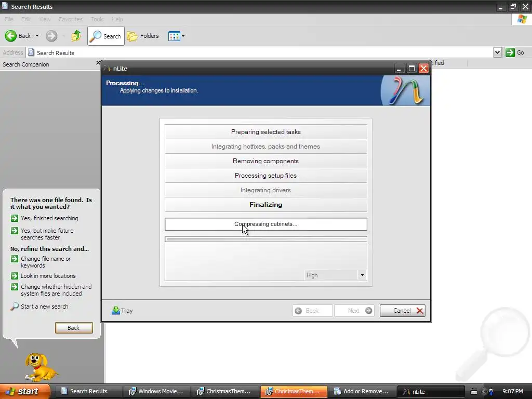532x399 pixels.
Task: Click the Compressing cabinets status box
Action: pyautogui.click(x=265, y=224)
